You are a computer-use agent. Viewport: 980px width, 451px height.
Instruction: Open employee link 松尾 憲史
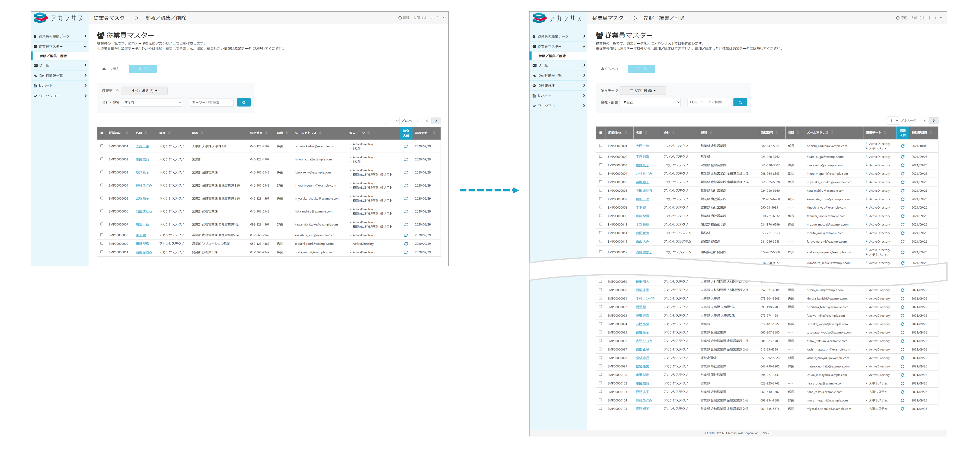(x=642, y=367)
